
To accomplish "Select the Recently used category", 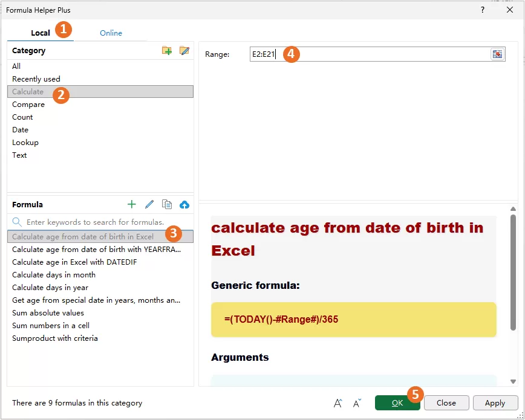I will click(100, 79).
